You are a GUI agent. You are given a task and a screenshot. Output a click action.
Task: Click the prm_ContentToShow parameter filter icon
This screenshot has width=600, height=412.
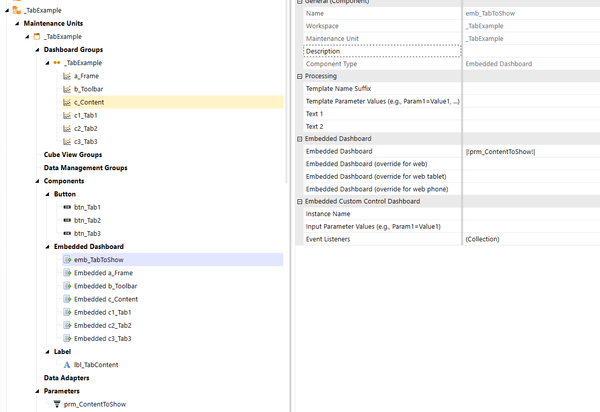coord(56,404)
